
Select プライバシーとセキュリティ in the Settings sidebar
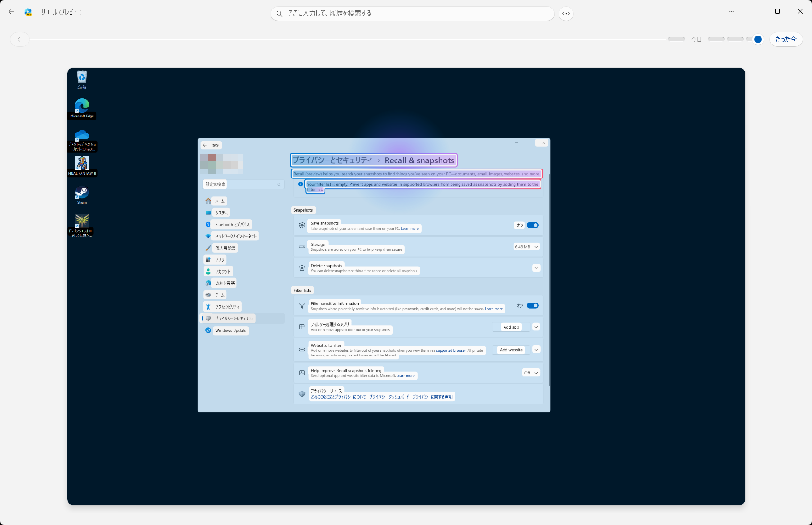coord(243,319)
